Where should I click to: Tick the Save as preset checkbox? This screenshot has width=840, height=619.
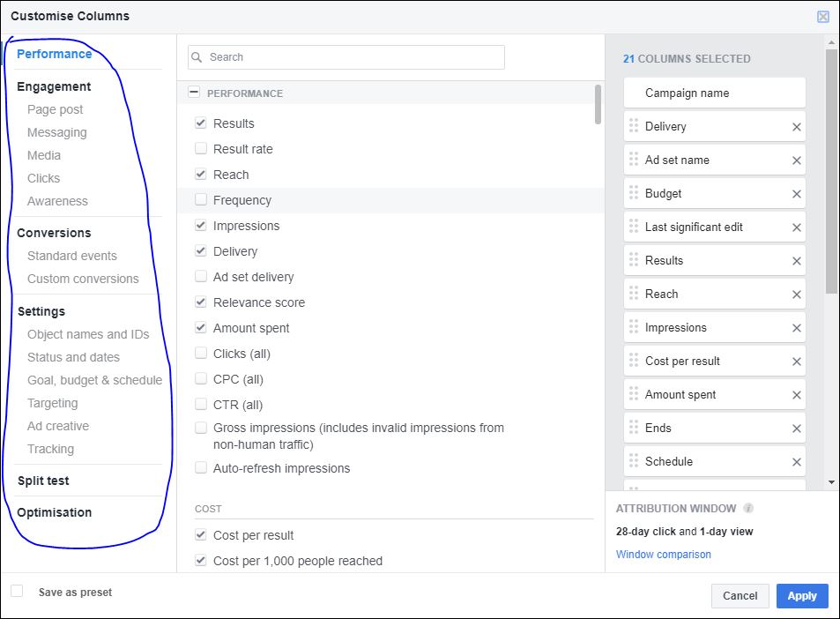(16, 592)
